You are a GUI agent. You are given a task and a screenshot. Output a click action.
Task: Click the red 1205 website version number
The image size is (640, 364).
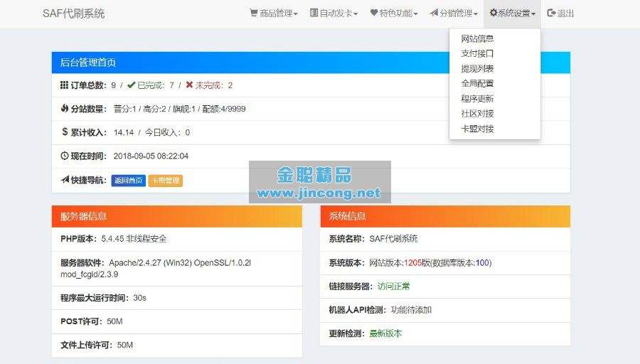click(412, 263)
